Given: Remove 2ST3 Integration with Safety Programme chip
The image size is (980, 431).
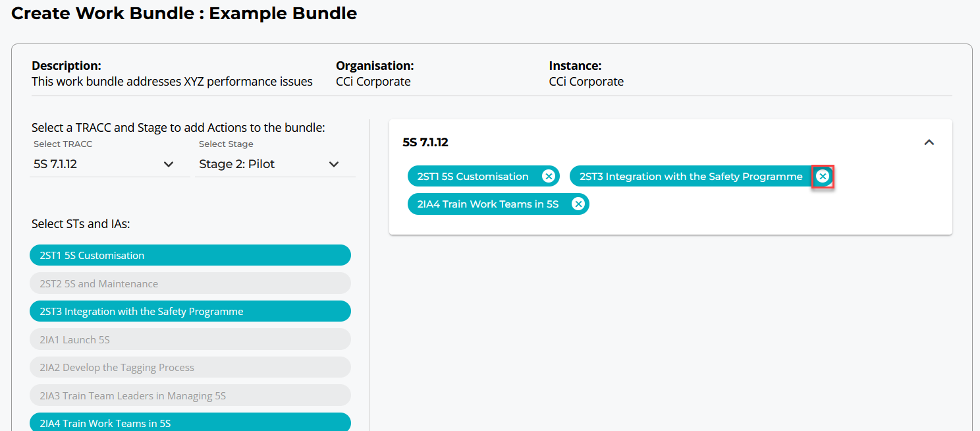Looking at the screenshot, I should [823, 176].
